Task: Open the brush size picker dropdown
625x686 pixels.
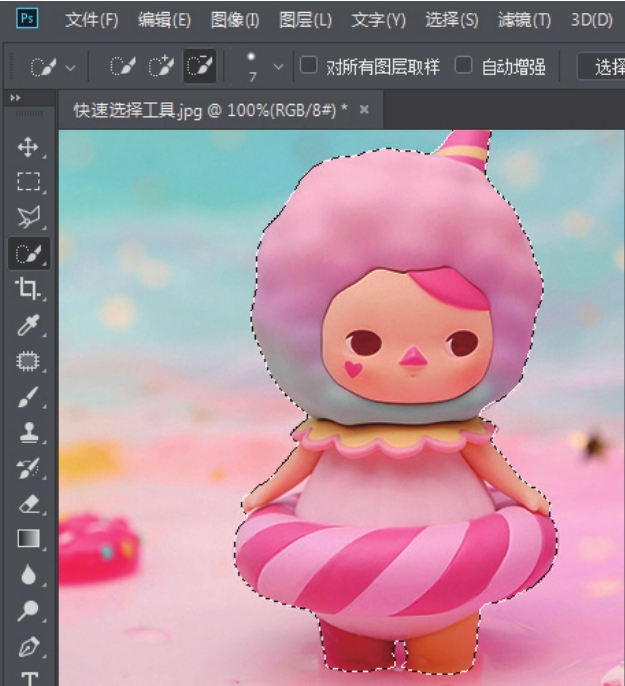Action: (x=277, y=67)
